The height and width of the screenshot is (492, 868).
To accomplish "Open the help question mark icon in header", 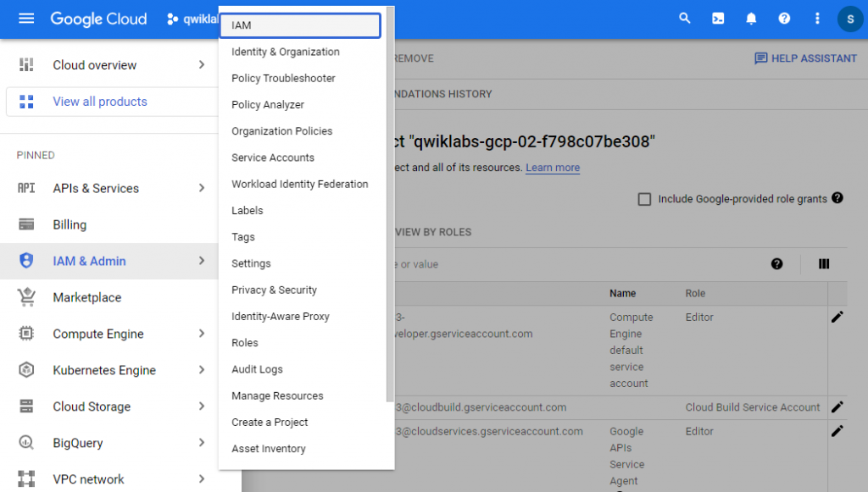I will [x=784, y=19].
